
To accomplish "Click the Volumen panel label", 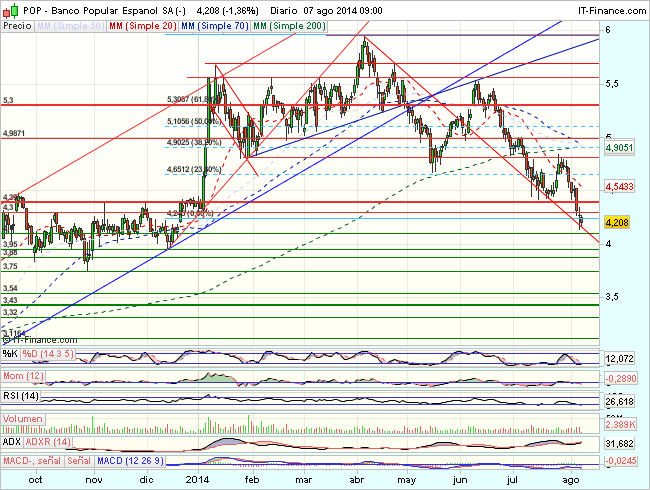I will 23,419.
